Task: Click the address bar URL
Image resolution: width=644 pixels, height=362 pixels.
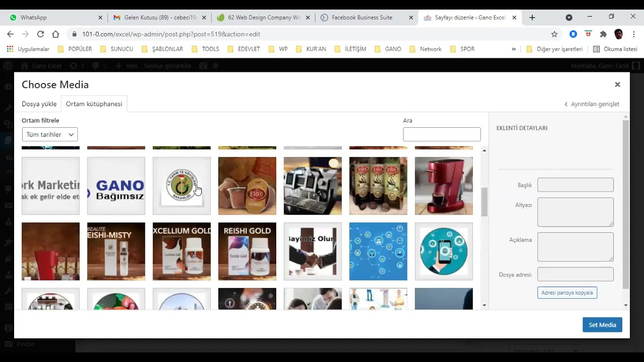Action: pyautogui.click(x=171, y=34)
